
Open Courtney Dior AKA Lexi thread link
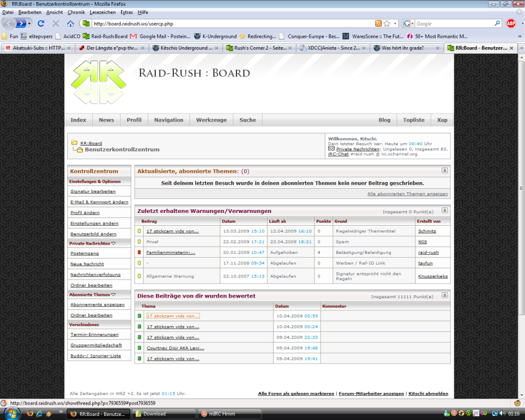point(175,348)
